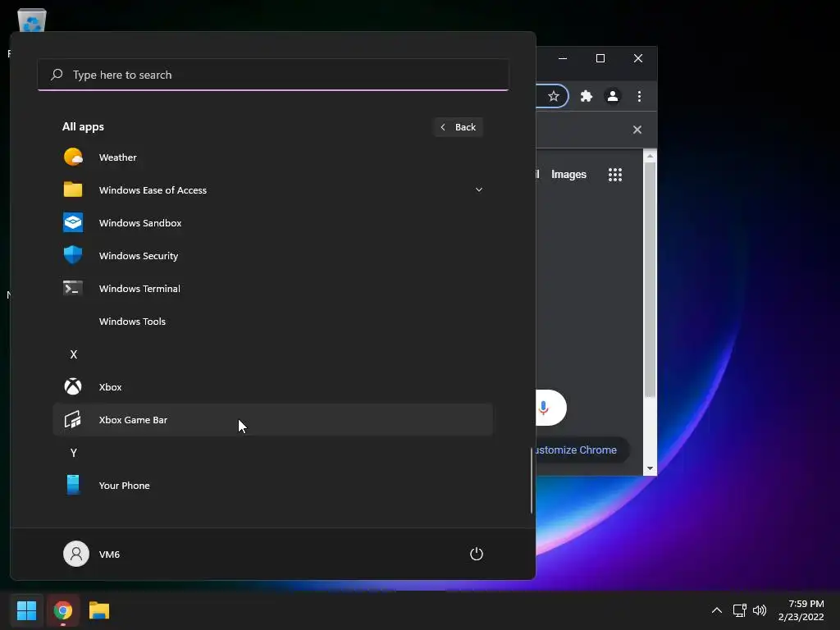This screenshot has height=630, width=840.
Task: Open the Your Phone app icon
Action: pos(73,485)
